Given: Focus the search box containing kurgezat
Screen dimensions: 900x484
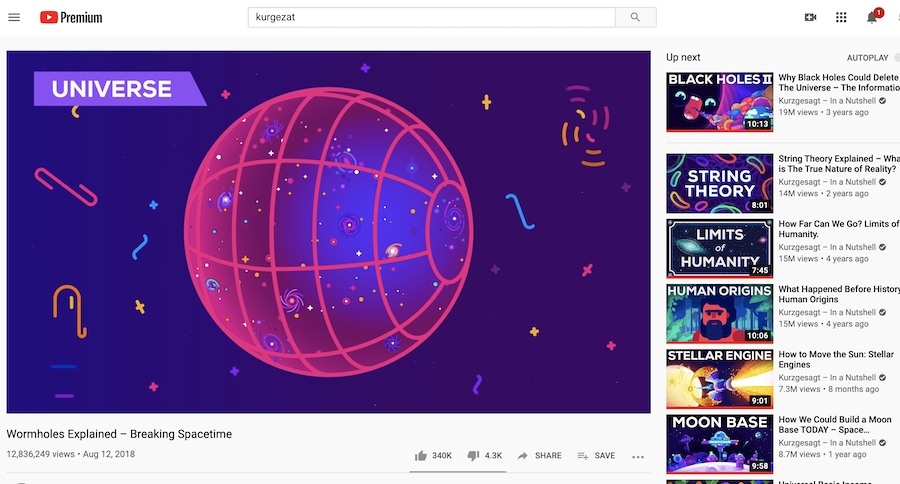Looking at the screenshot, I should coord(432,17).
